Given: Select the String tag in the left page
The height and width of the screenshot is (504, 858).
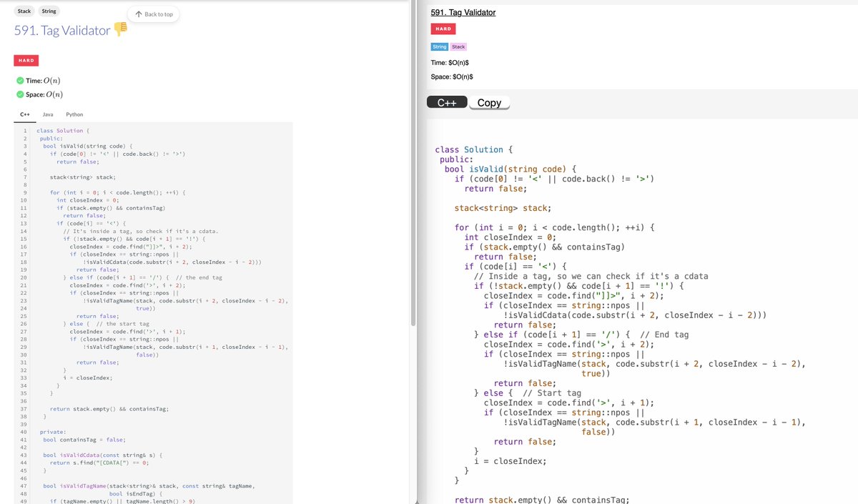Looking at the screenshot, I should point(49,11).
